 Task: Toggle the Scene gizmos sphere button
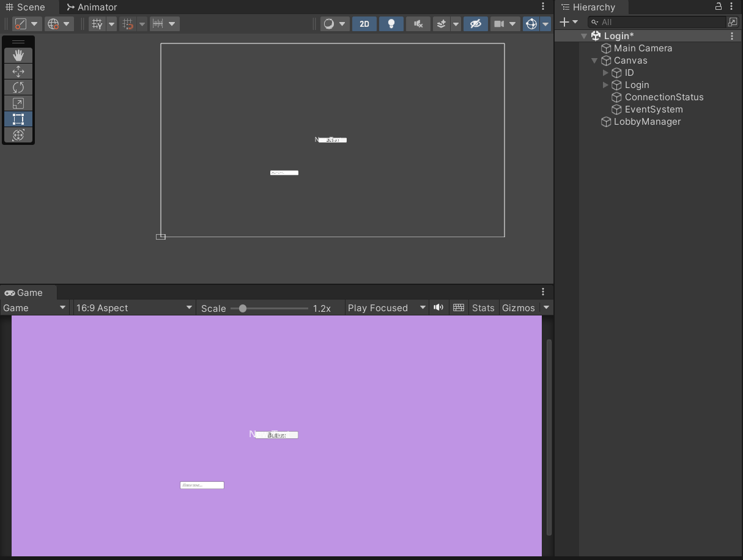tap(531, 24)
